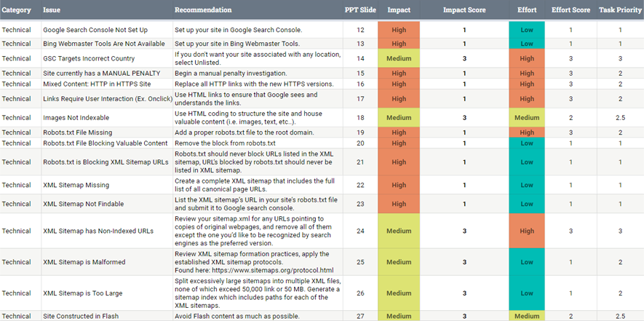The width and height of the screenshot is (644, 321).
Task: Click the Recommendation column header
Action: (203, 10)
